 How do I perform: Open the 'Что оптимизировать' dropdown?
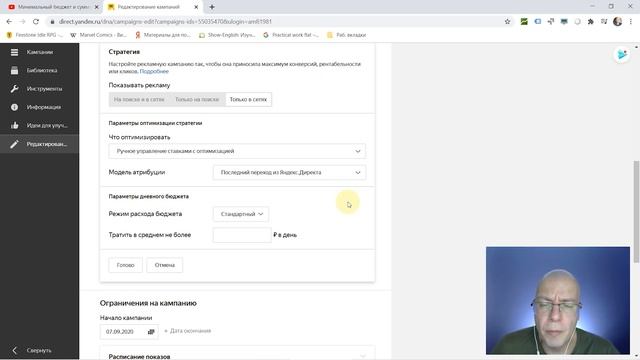pyautogui.click(x=237, y=151)
